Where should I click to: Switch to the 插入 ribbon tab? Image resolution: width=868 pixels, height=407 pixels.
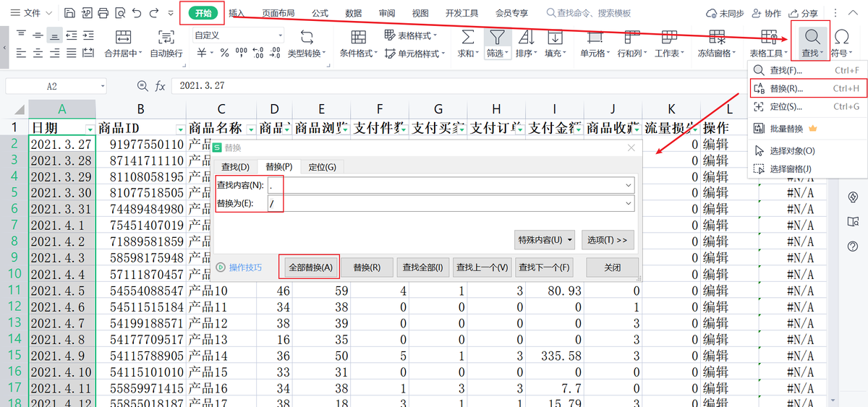(236, 13)
